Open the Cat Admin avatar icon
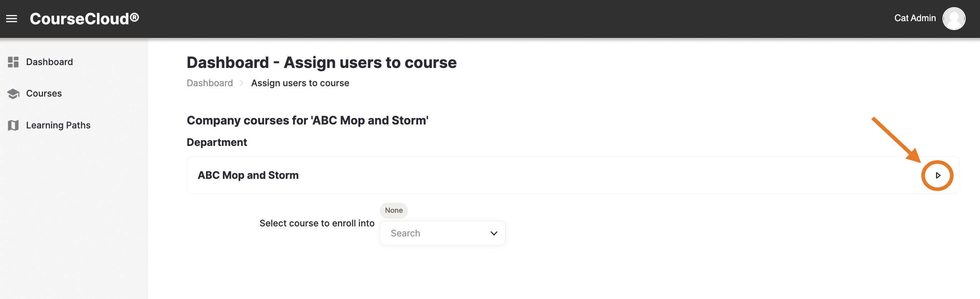The width and height of the screenshot is (980, 299). [x=954, y=18]
